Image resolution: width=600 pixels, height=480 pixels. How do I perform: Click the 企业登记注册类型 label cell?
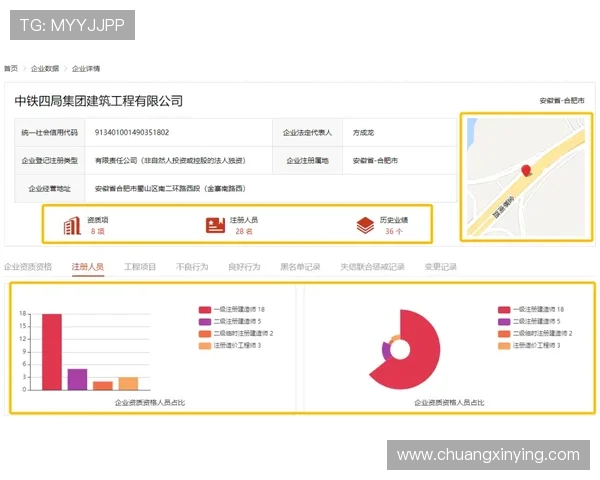click(49, 160)
